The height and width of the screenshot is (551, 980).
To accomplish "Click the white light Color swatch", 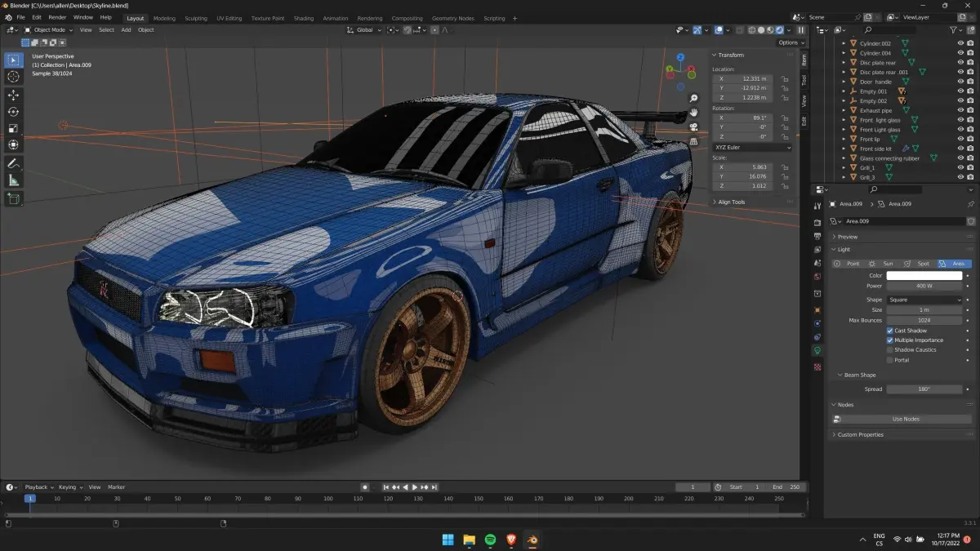I will 924,276.
